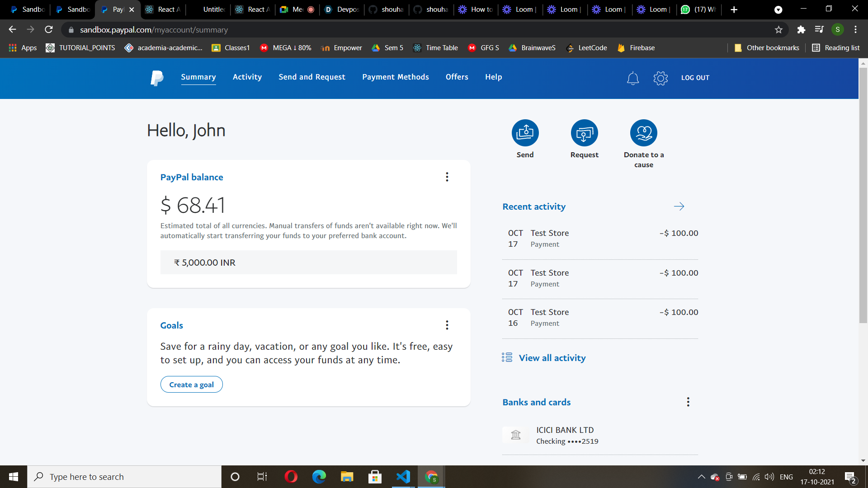The image size is (868, 488).
Task: Click the PayPal logo in header
Action: 157,78
